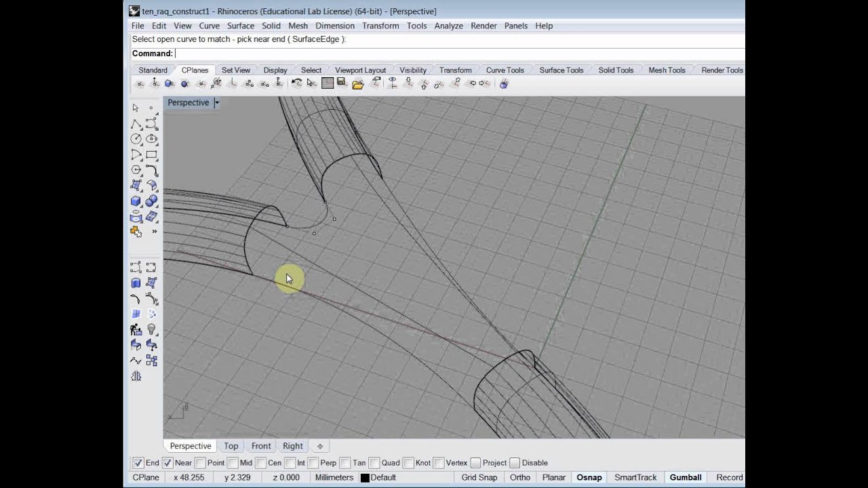Select the Fillet curves tool
The height and width of the screenshot is (488, 868).
tap(151, 170)
